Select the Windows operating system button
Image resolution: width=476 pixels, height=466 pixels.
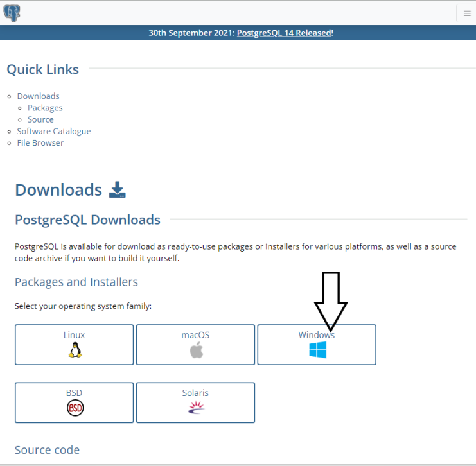pyautogui.click(x=317, y=345)
